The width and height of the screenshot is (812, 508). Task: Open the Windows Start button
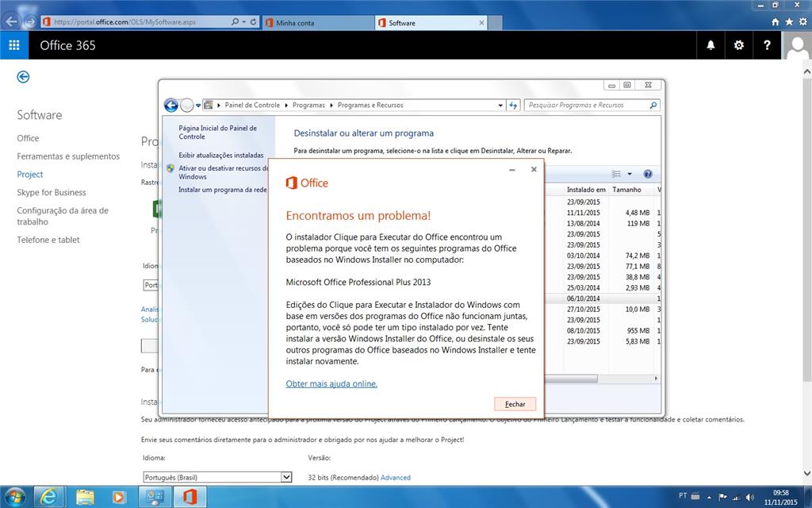(x=14, y=497)
